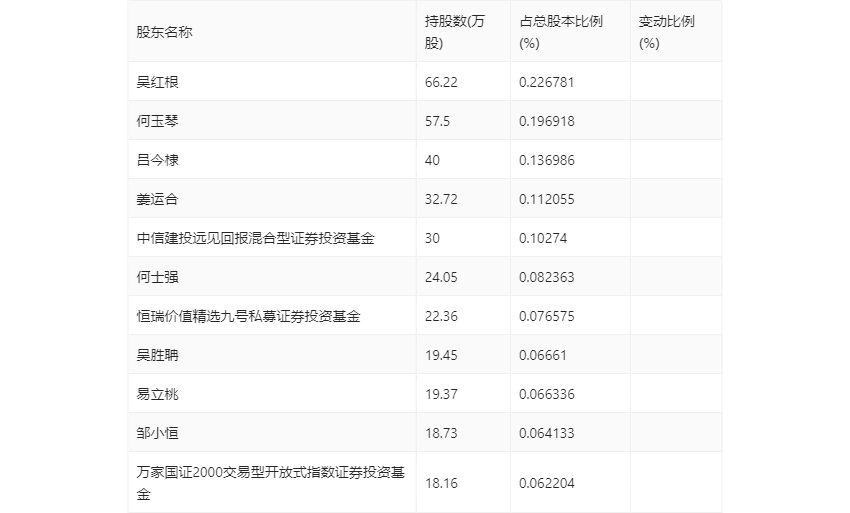Select shareholder name 吴胜聃

pos(157,355)
